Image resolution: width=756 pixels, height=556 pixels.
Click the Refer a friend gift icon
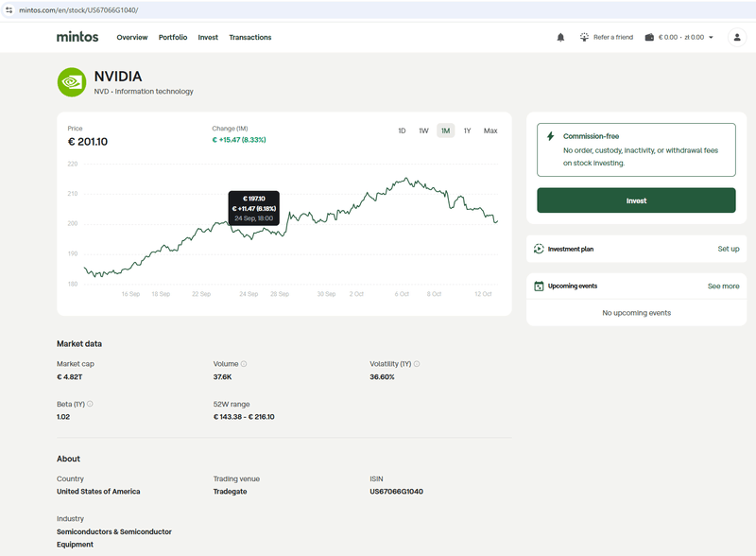pos(584,37)
